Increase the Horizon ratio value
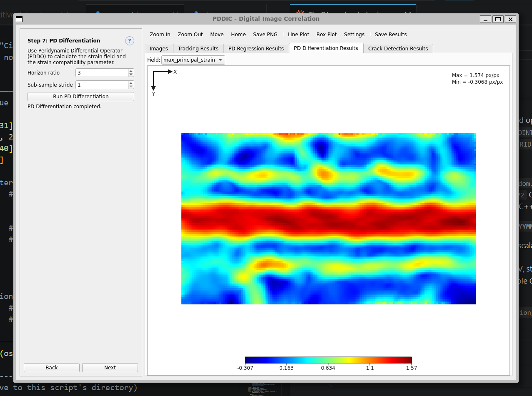 [131, 71]
